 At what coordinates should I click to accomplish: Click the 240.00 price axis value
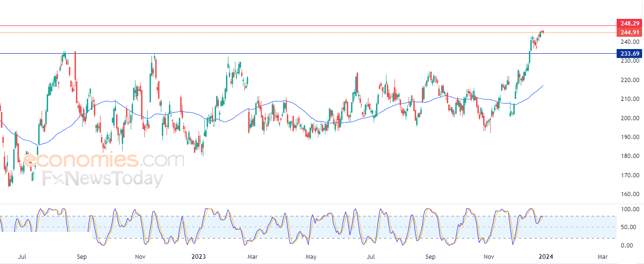[630, 41]
